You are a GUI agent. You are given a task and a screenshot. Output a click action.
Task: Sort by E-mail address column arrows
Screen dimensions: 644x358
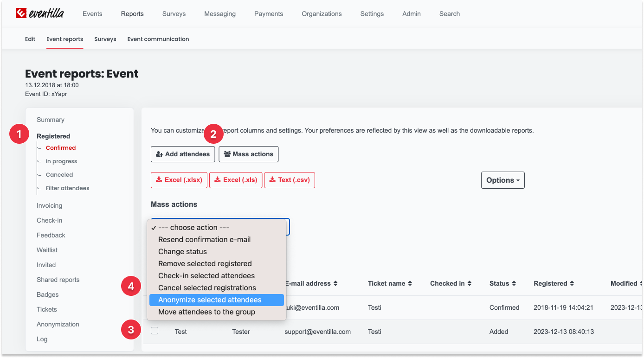[335, 283]
